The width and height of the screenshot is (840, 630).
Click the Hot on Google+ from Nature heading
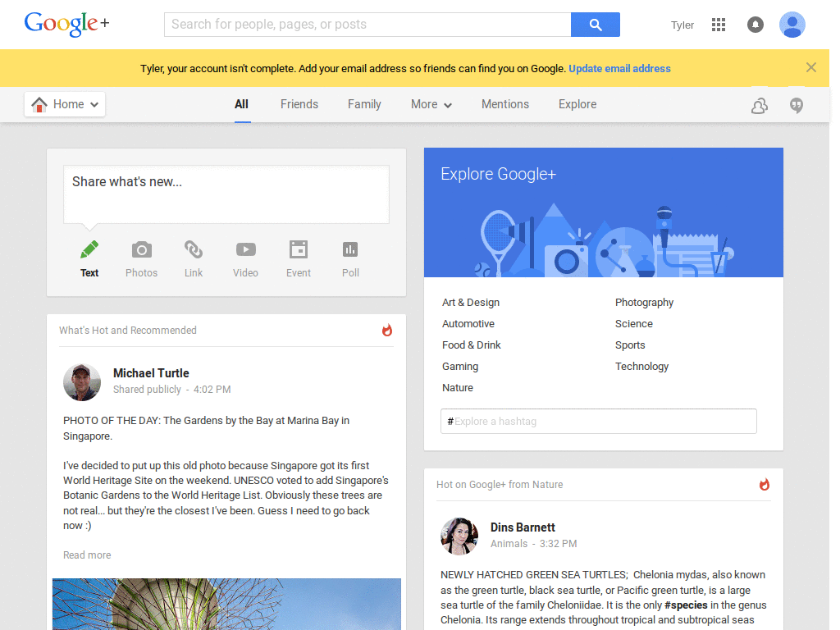500,484
